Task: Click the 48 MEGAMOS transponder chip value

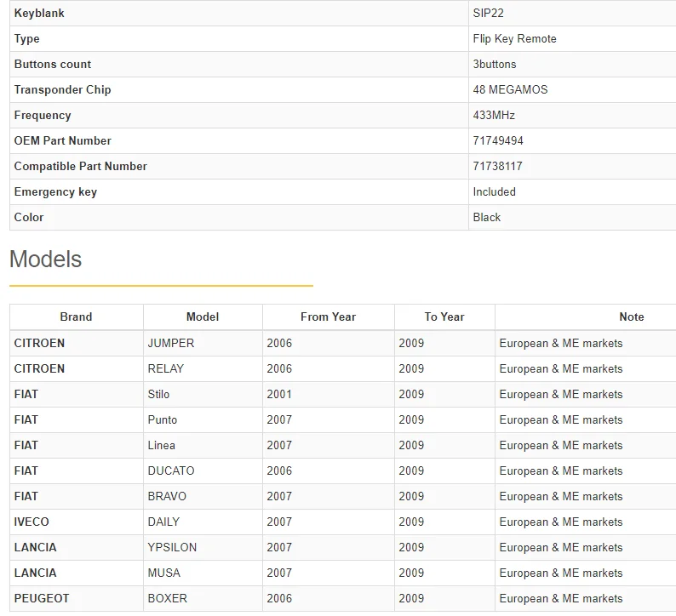Action: click(x=510, y=89)
